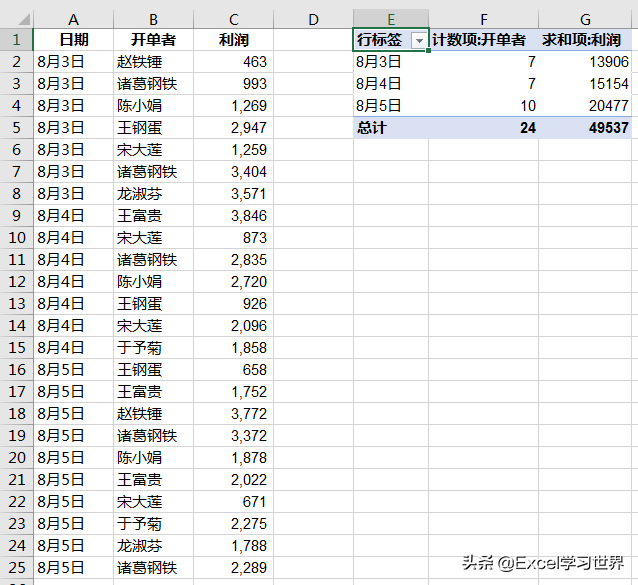Select profit cell 926

234,303
